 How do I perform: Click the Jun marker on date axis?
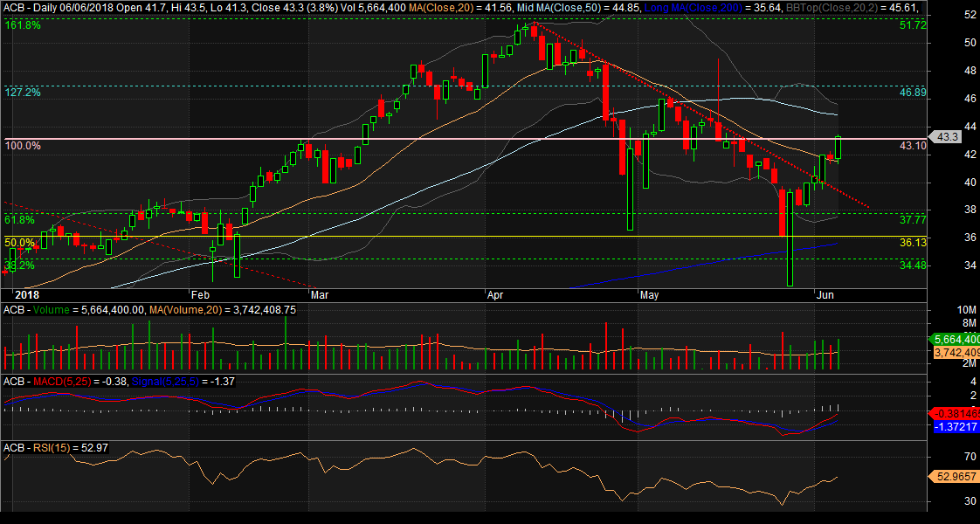click(823, 295)
